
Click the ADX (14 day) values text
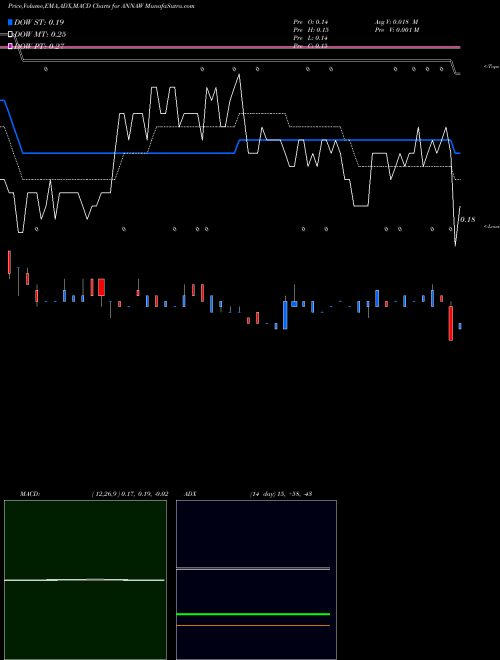(281, 494)
